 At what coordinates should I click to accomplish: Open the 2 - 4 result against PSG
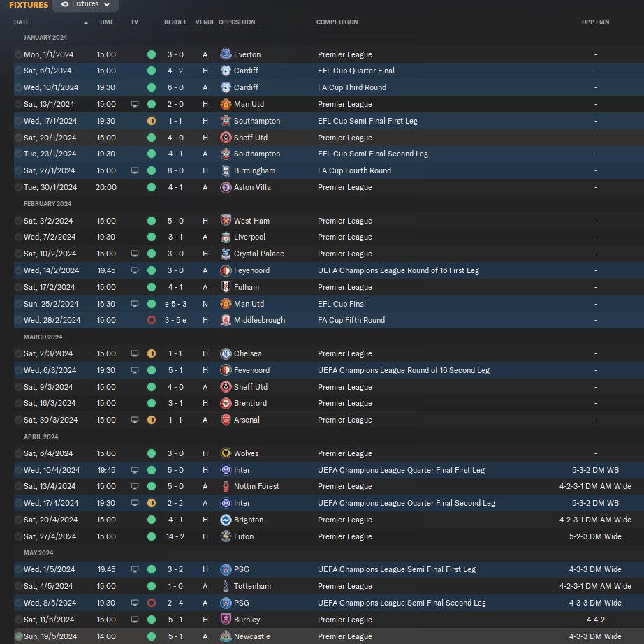[x=175, y=603]
